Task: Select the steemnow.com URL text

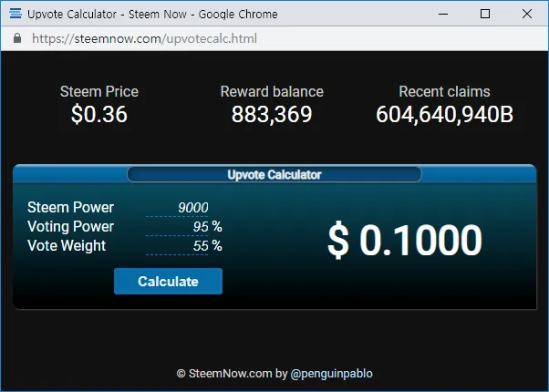Action: 145,38
